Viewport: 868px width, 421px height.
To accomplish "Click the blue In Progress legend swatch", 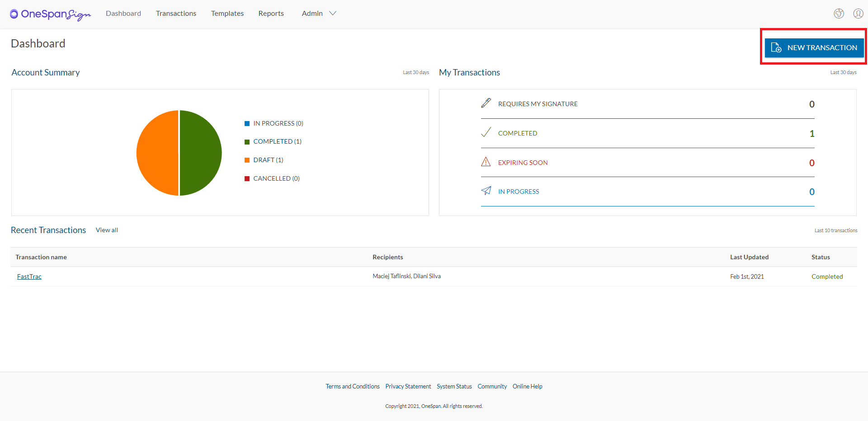I will coord(247,123).
